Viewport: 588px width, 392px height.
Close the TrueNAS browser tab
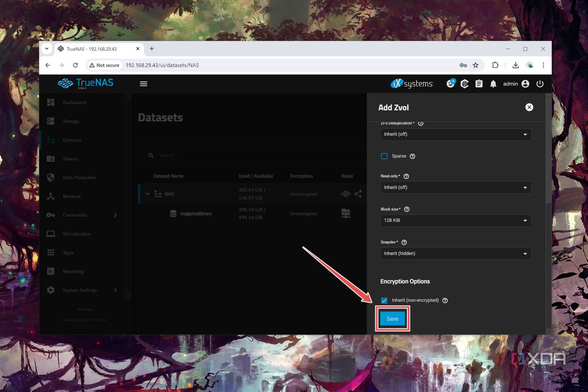tap(138, 49)
